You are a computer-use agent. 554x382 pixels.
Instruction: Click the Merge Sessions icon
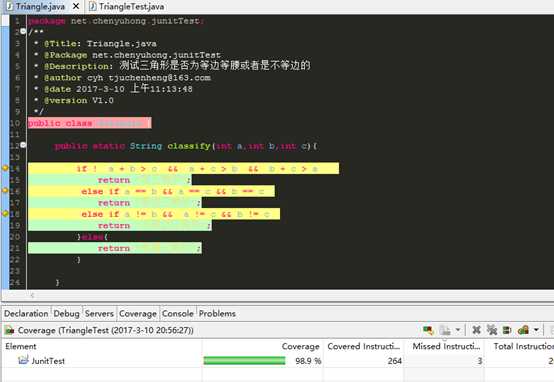click(x=507, y=330)
